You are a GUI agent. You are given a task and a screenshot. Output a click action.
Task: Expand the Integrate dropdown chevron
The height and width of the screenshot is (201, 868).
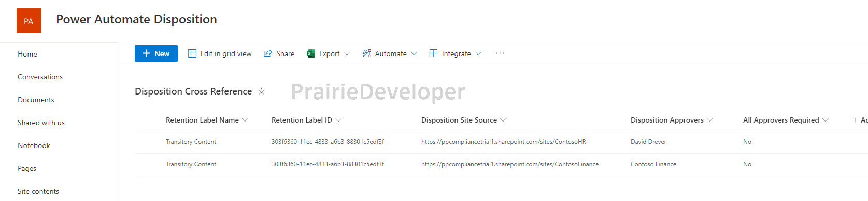tap(478, 53)
